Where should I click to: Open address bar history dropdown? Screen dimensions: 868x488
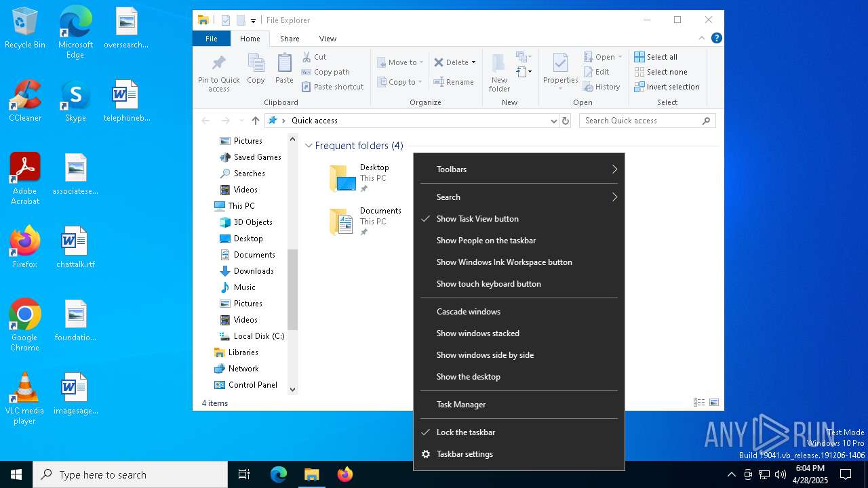click(x=554, y=121)
